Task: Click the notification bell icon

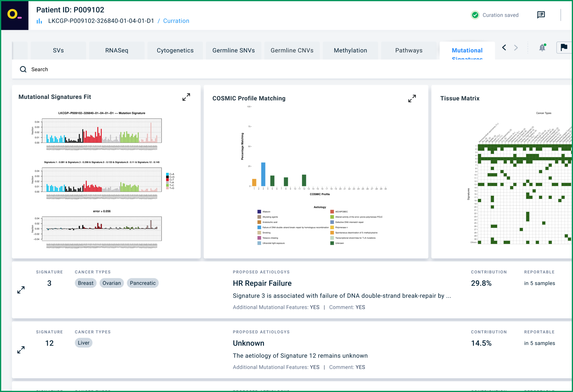Action: click(x=542, y=48)
